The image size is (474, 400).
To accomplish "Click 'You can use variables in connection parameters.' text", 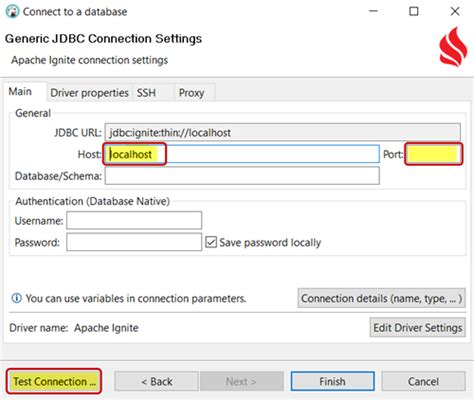I will tap(136, 298).
